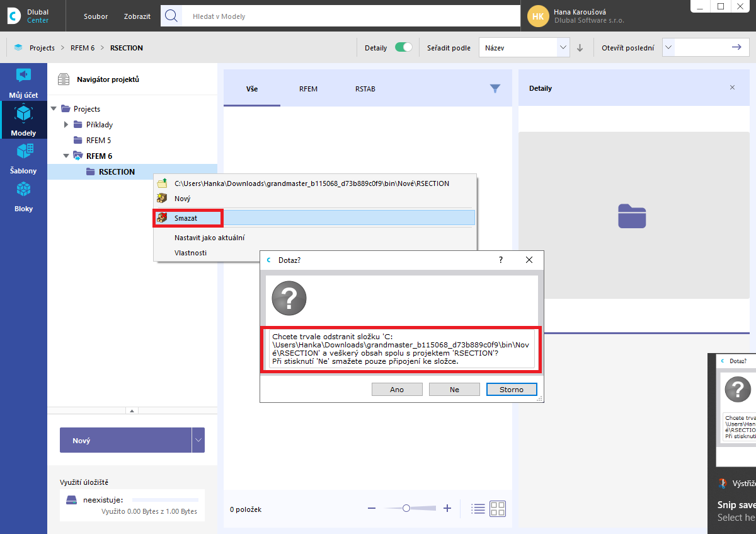Open Šablony sidebar section

tap(23, 158)
